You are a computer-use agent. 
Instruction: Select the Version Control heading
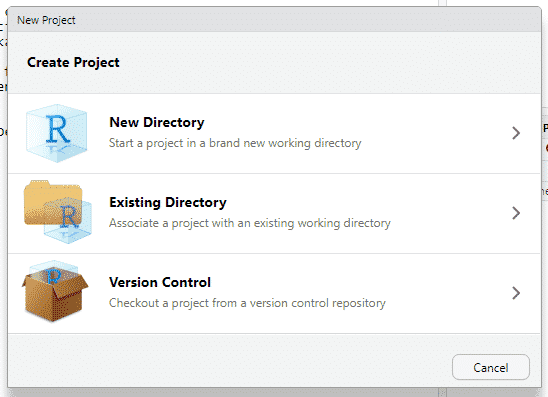[x=160, y=282]
